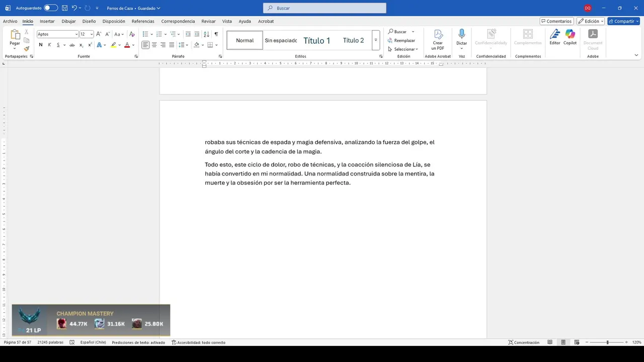Image resolution: width=644 pixels, height=362 pixels.
Task: Select the Format Painter brush
Action: click(27, 49)
